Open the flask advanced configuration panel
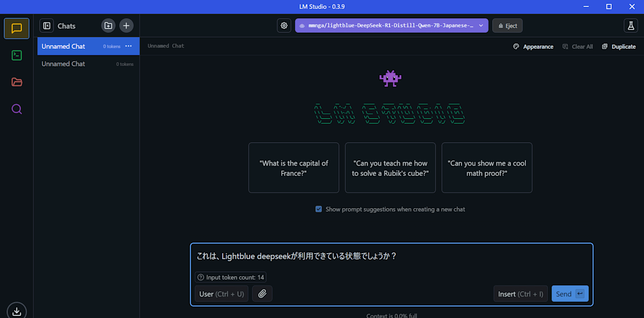This screenshot has height=318, width=644. point(630,25)
